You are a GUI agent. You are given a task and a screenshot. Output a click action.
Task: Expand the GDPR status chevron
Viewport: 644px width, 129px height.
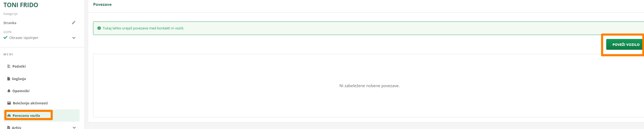[74, 38]
